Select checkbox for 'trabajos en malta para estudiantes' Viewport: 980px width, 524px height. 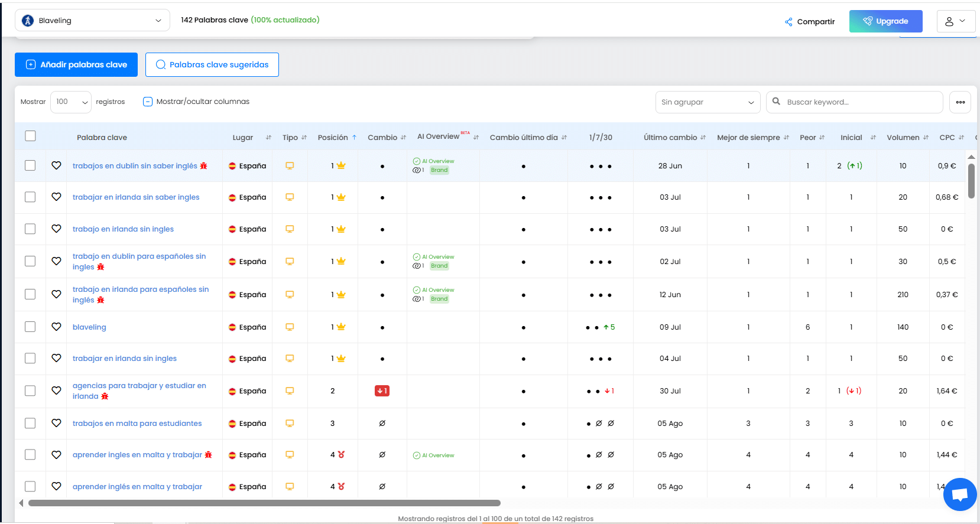coord(30,424)
